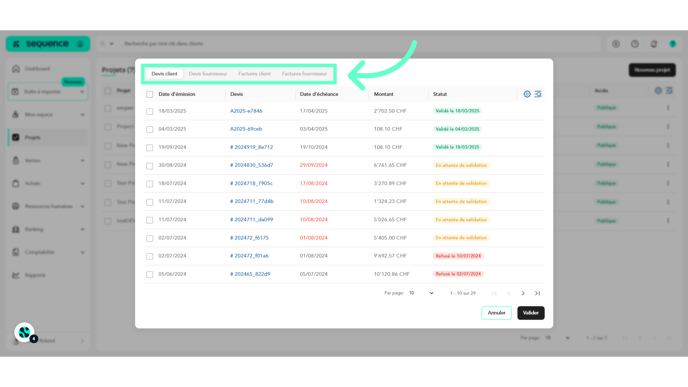Screen dimensions: 688x387
Task: Open the notifications bell
Action: pos(654,44)
